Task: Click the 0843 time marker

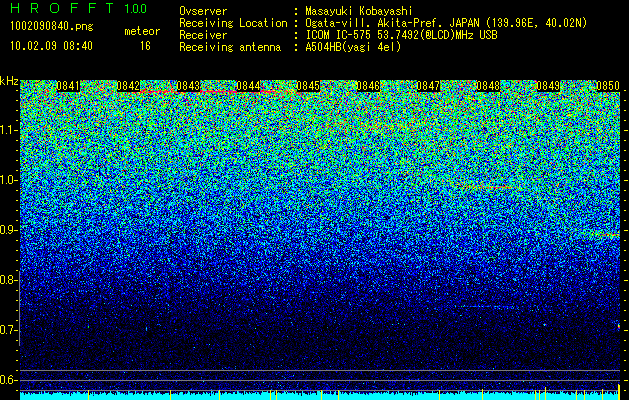Action: [188, 86]
